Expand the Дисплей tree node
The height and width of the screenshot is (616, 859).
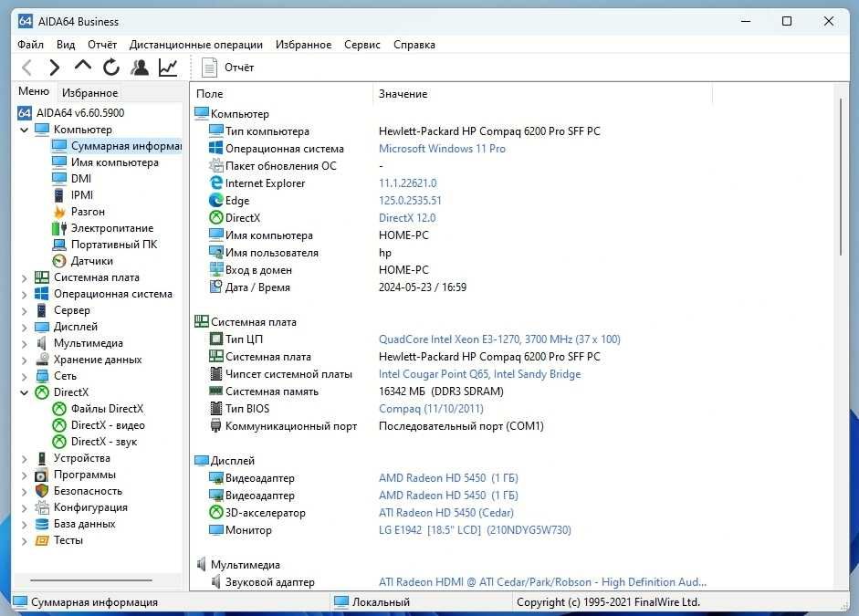24,328
